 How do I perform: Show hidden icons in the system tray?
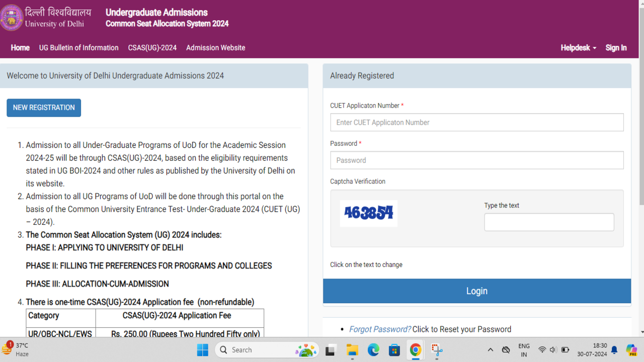click(x=490, y=350)
